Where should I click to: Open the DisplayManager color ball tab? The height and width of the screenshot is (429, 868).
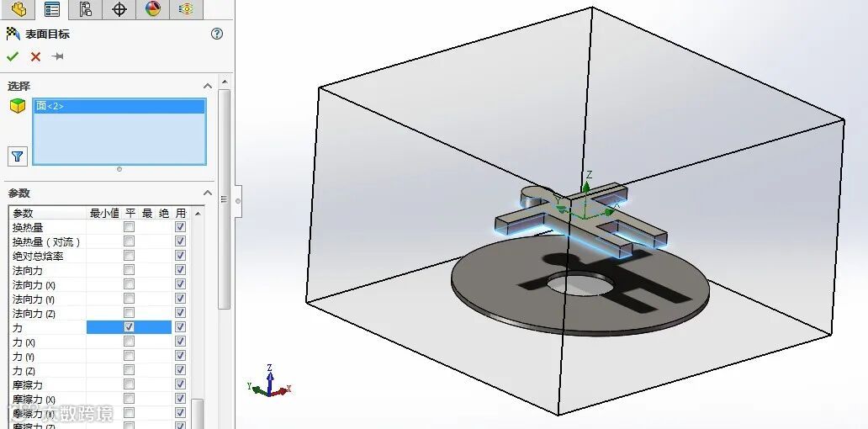coord(153,9)
